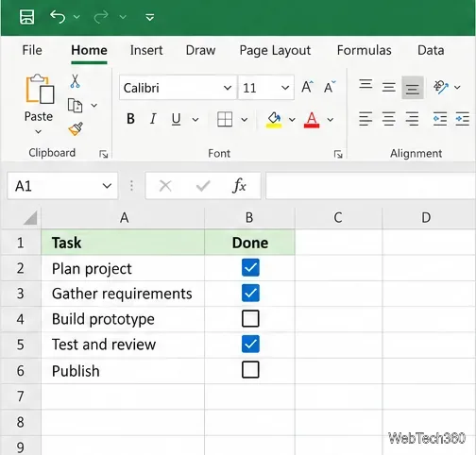Click Increase Font Size icon

pyautogui.click(x=307, y=87)
